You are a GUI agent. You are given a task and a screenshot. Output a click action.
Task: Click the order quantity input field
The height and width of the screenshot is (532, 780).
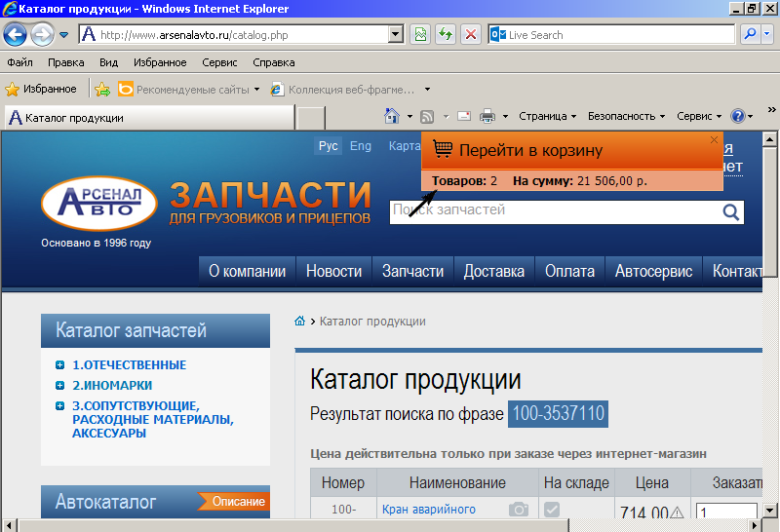pos(726,511)
